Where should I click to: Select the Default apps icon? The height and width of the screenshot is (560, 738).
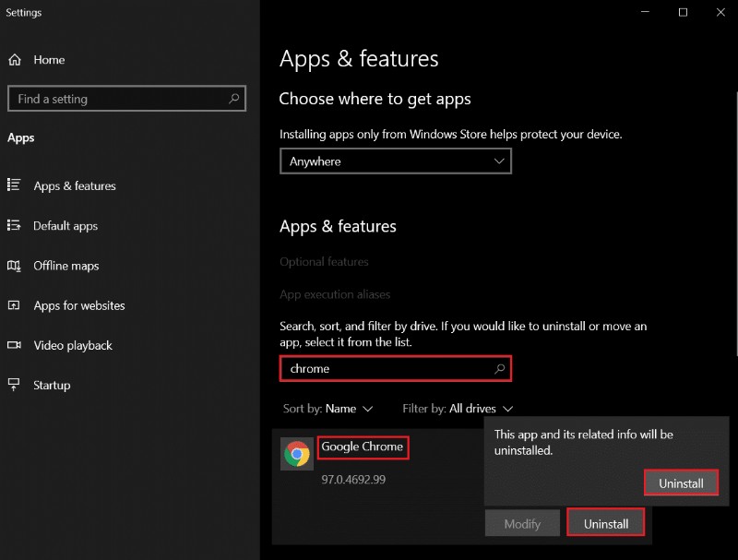click(15, 225)
